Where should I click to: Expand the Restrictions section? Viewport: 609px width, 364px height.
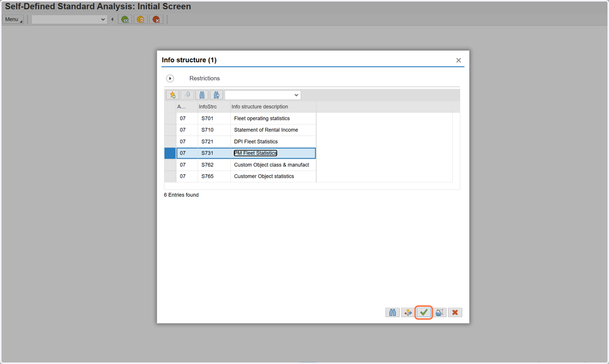click(x=170, y=79)
